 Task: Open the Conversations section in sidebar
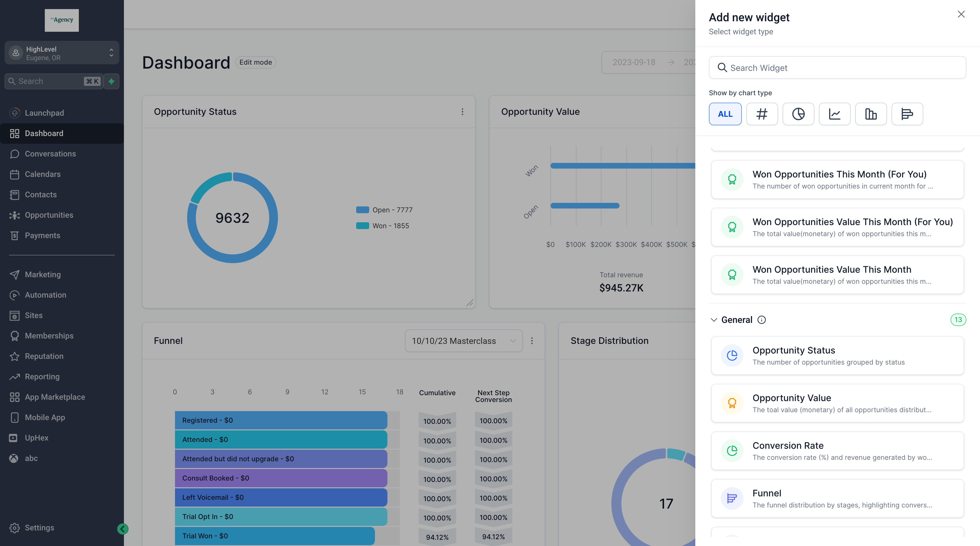50,154
